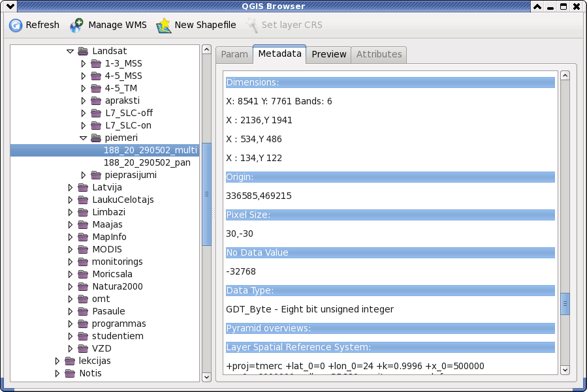Expand the MODIS tree node

point(70,249)
